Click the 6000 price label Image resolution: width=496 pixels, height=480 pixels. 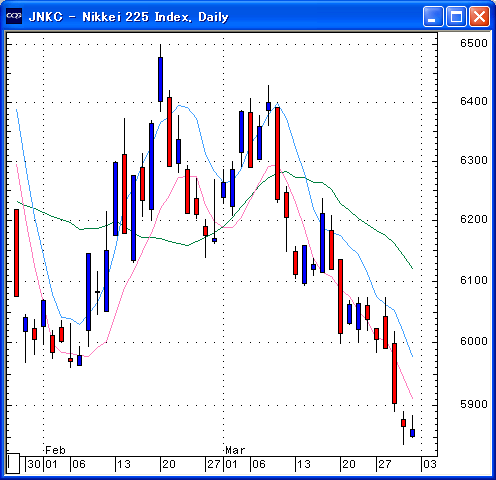click(474, 341)
